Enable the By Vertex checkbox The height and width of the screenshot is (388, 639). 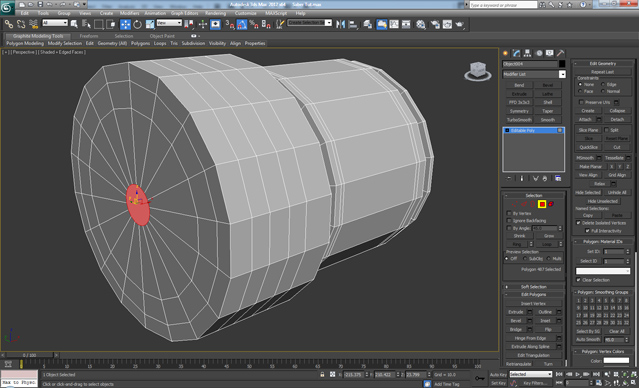[x=509, y=213]
